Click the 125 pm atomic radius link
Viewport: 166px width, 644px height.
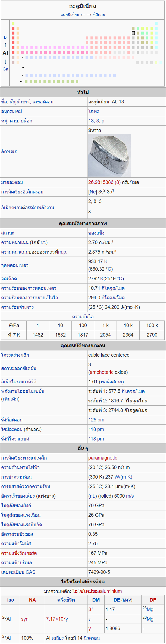tap(96, 420)
